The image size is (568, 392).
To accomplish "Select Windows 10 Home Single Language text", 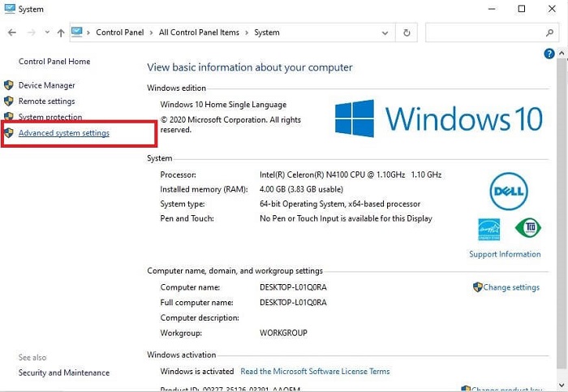I will click(223, 105).
